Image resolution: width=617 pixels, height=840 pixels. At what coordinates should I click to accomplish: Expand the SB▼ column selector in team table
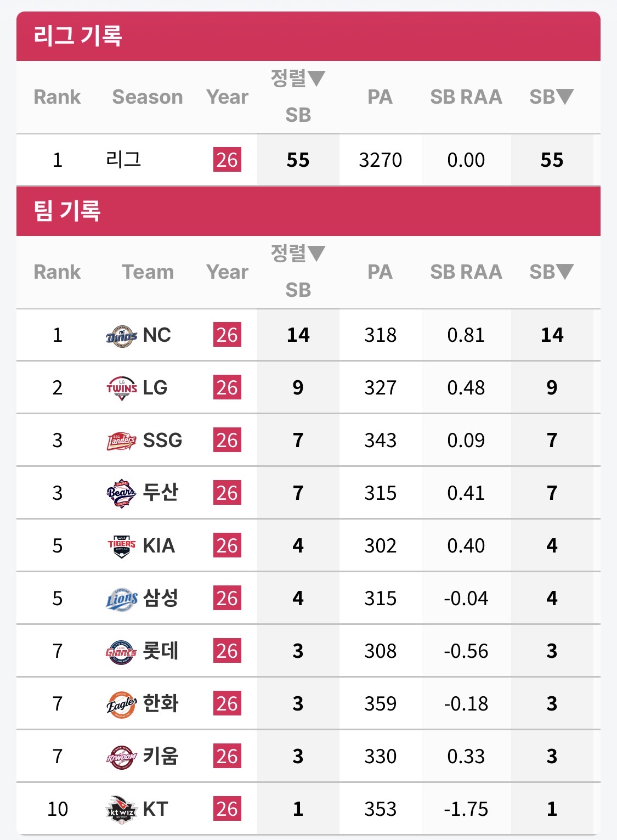pos(551,272)
